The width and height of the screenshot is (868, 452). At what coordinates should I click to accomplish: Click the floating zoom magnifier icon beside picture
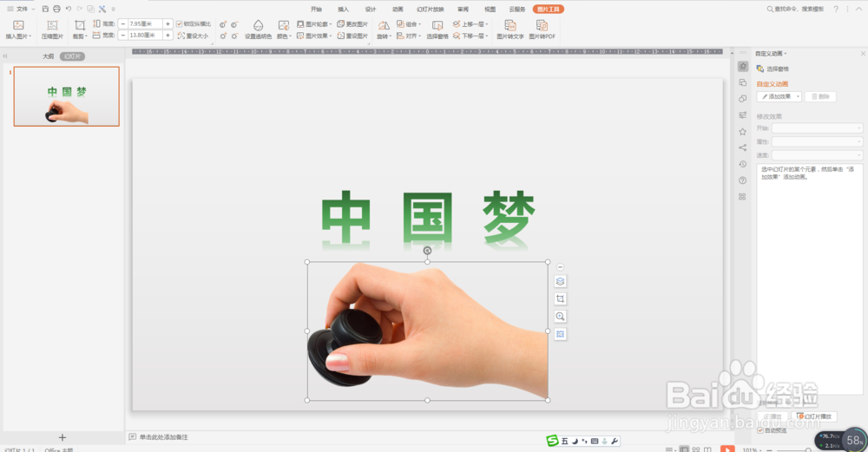[x=560, y=317]
